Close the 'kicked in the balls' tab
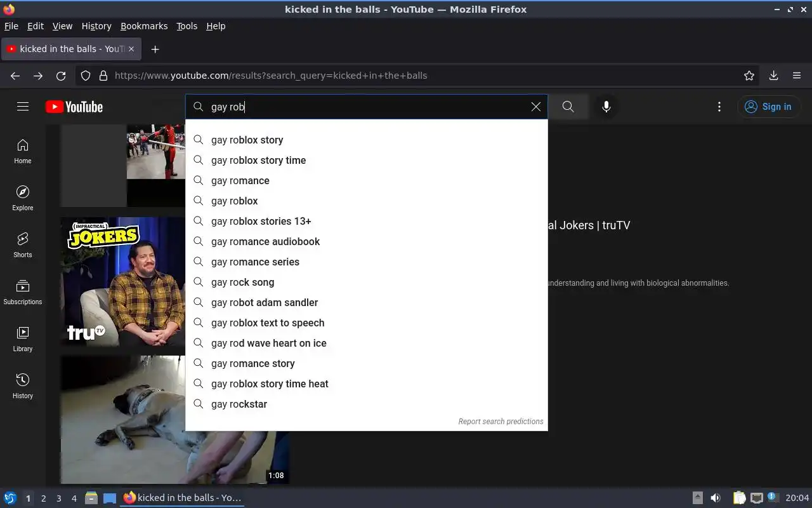The image size is (812, 508). pyautogui.click(x=131, y=49)
